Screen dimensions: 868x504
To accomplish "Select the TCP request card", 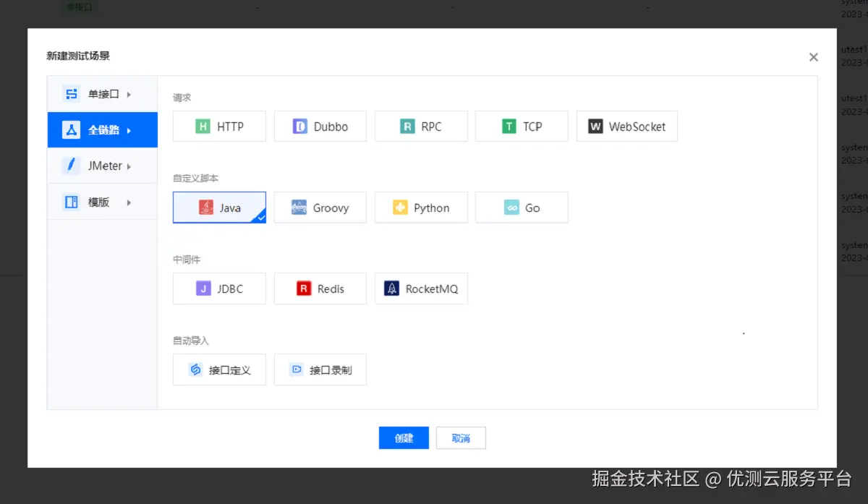I will (522, 126).
